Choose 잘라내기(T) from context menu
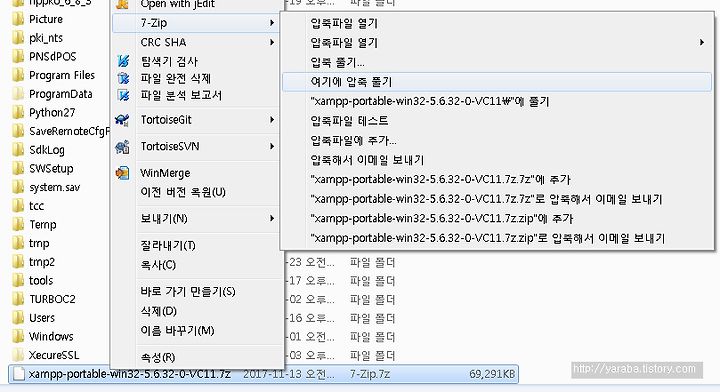The width and height of the screenshot is (720, 392). click(x=196, y=246)
